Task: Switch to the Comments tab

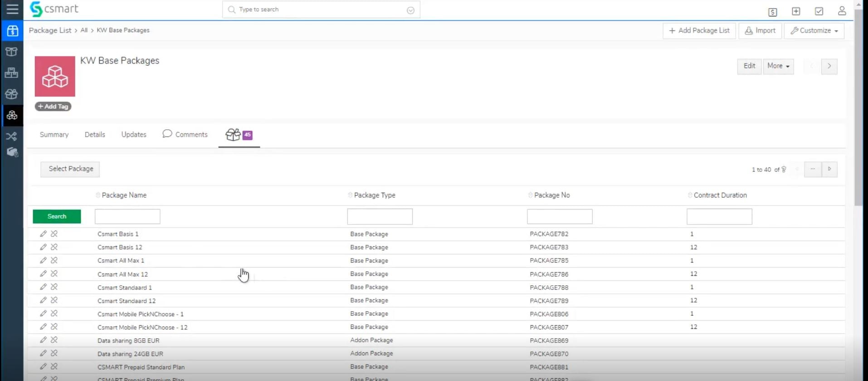Action: point(185,134)
